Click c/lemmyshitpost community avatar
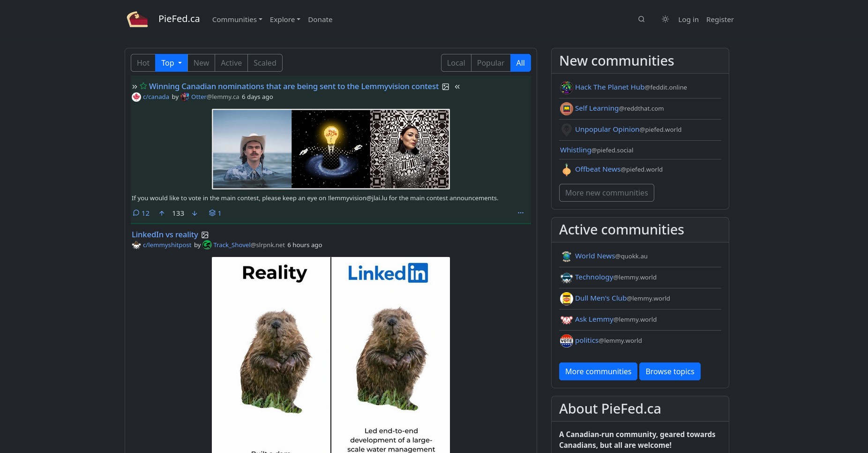This screenshot has width=868, height=453. coord(136,245)
